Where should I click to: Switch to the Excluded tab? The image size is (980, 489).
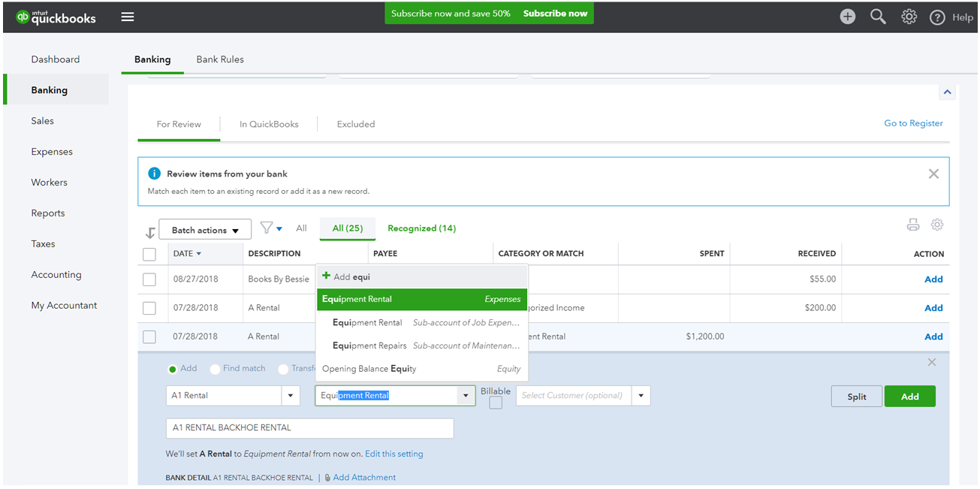356,124
